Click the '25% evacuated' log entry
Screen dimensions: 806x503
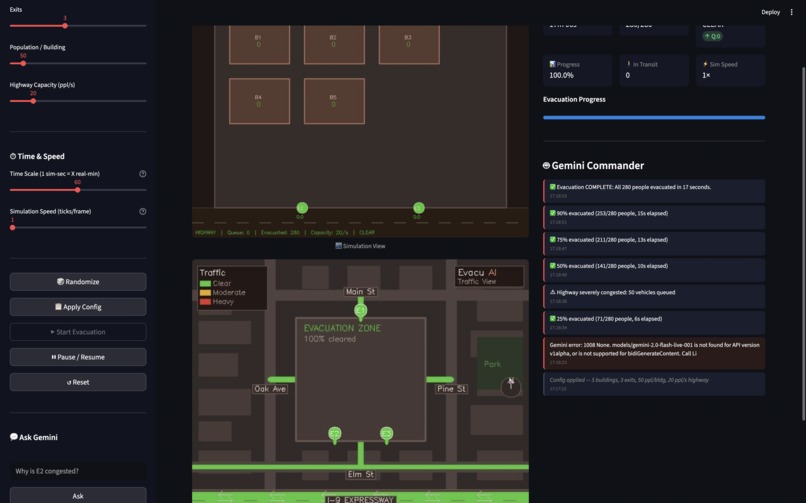tap(654, 323)
